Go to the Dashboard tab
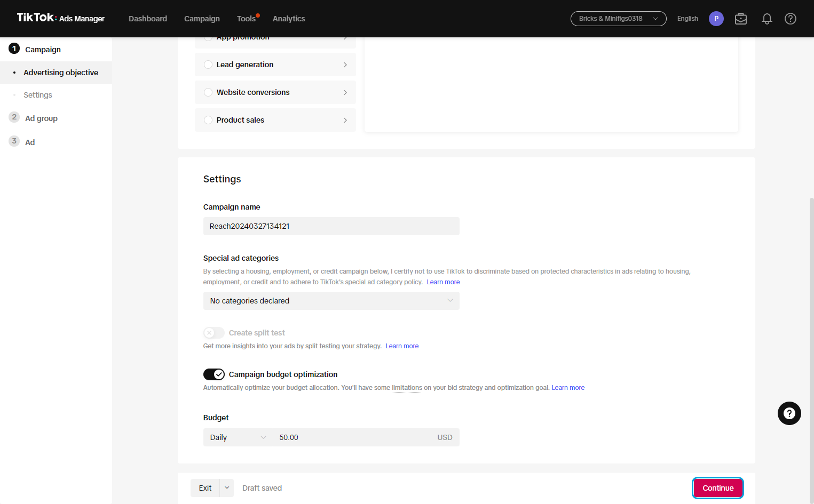 point(148,19)
